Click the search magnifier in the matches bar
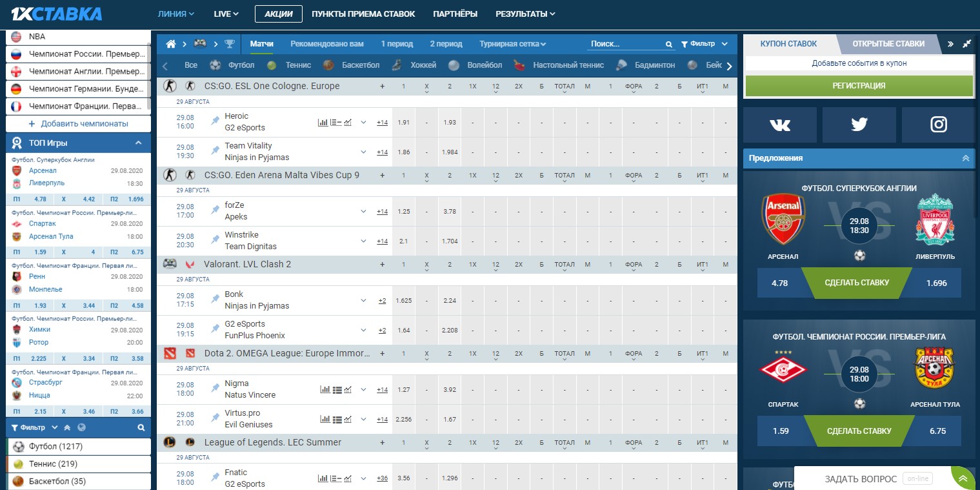The width and height of the screenshot is (980, 490). click(669, 45)
